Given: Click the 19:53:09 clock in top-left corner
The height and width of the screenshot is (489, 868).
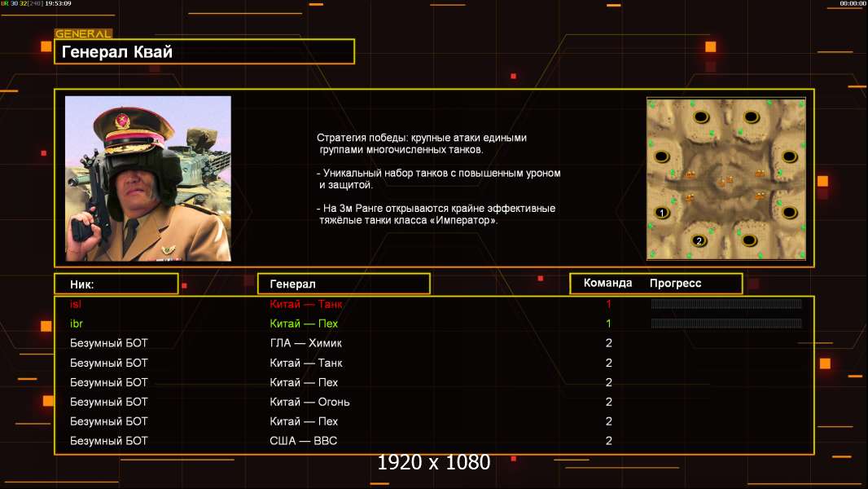Looking at the screenshot, I should click(x=57, y=4).
